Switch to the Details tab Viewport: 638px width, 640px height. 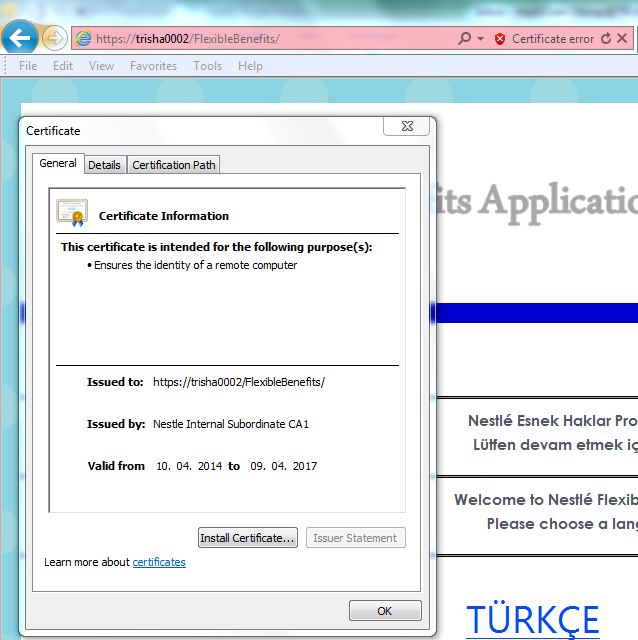pos(104,165)
